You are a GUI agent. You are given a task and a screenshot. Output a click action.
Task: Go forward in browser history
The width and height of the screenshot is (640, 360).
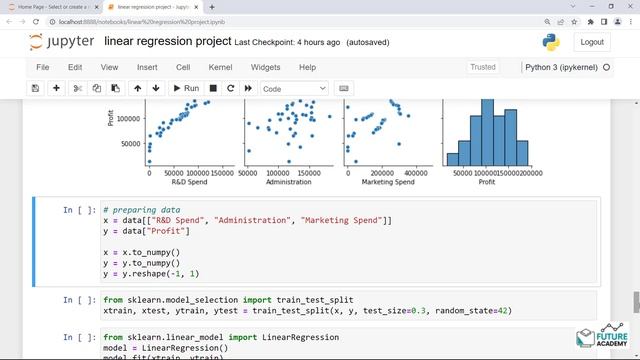[x=22, y=22]
